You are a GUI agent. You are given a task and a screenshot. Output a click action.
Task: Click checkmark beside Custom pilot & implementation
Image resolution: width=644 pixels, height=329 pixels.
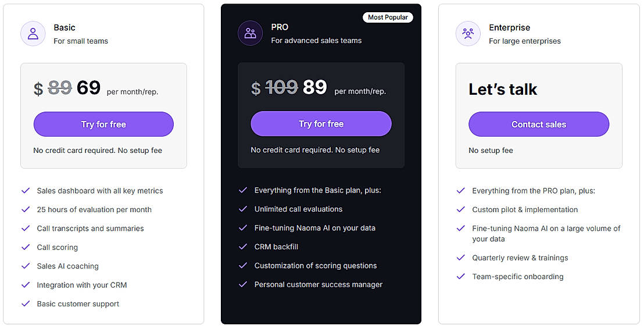461,209
